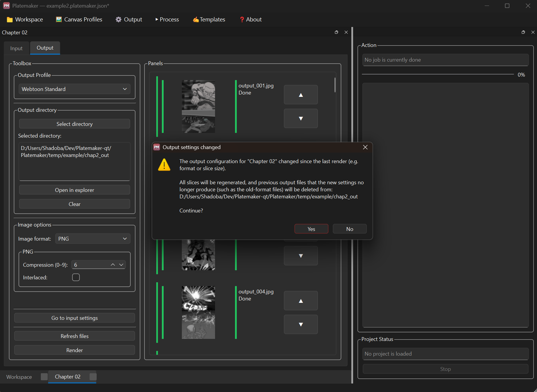Open the Process menu

click(167, 19)
